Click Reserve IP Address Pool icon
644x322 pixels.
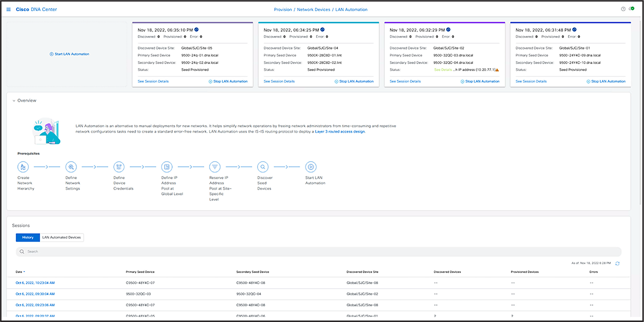point(215,167)
